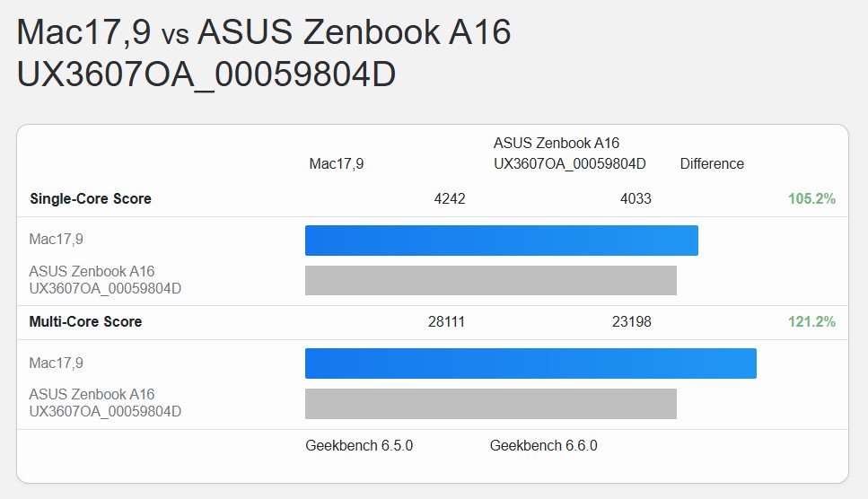Viewport: 868px width, 499px height.
Task: Click ASUS multi-core score 23198
Action: tap(632, 321)
